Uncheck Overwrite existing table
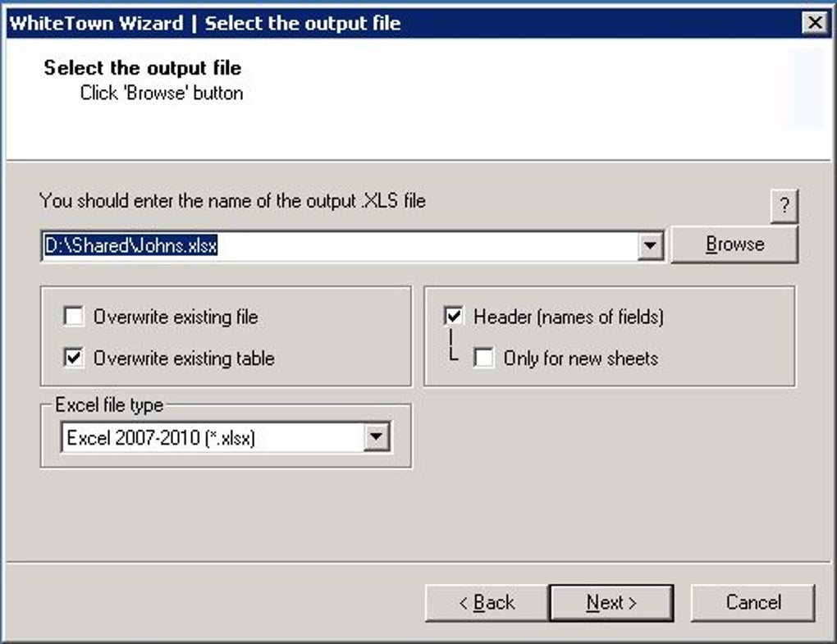The image size is (837, 644). tap(74, 358)
